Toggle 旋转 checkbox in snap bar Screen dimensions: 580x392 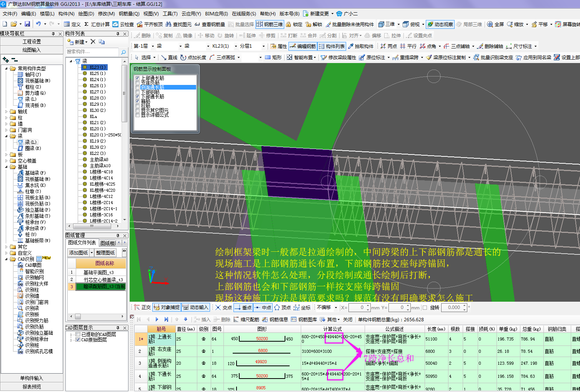(425, 307)
